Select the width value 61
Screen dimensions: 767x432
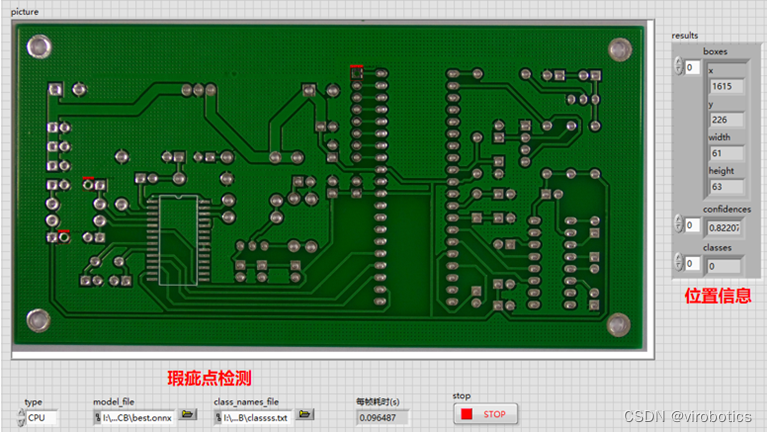(x=726, y=154)
